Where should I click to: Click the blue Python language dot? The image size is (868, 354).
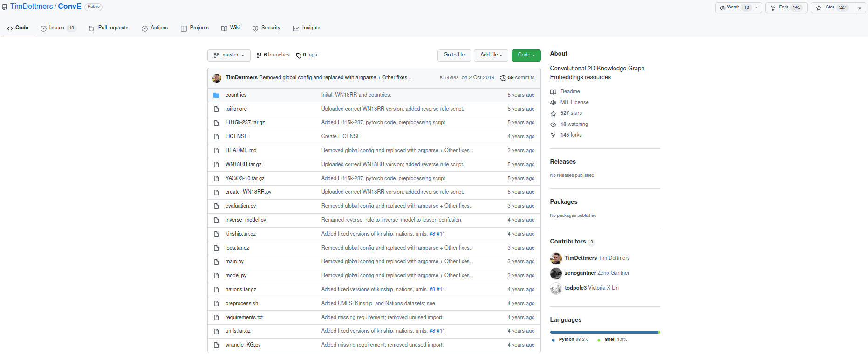click(553, 340)
